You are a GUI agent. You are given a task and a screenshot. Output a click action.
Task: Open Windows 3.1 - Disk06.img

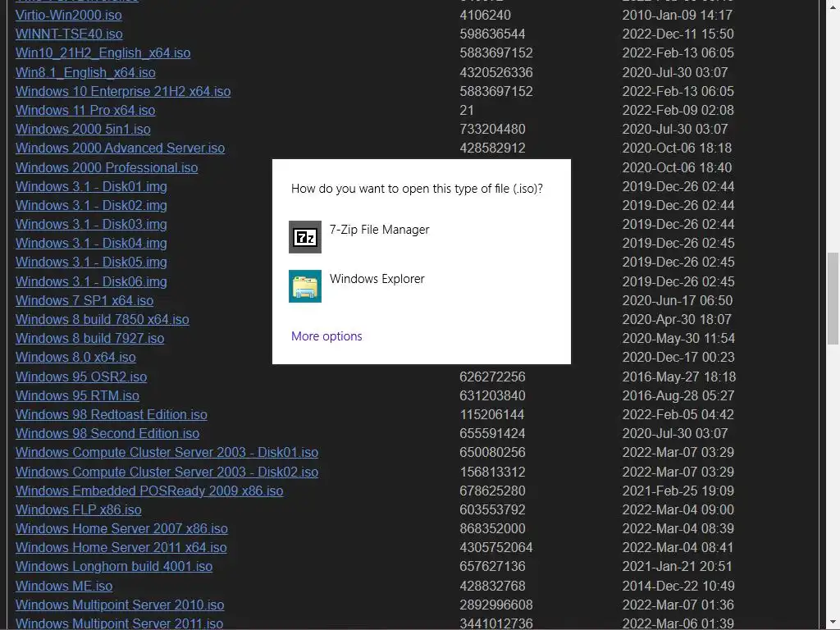coord(91,282)
